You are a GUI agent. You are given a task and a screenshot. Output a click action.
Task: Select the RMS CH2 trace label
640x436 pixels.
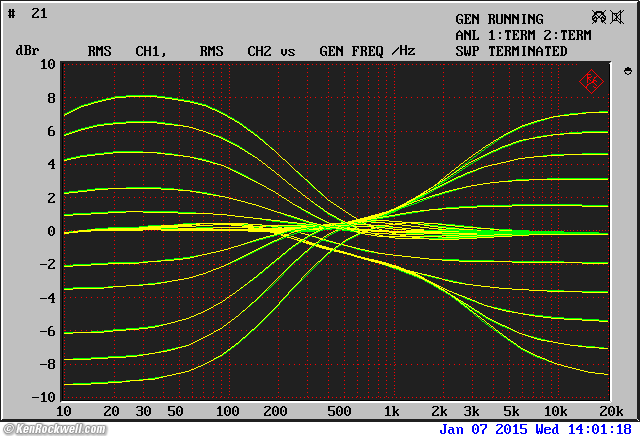tap(238, 51)
